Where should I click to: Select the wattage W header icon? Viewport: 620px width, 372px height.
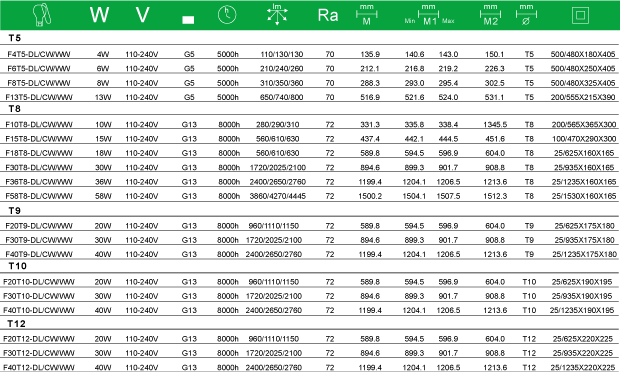pyautogui.click(x=99, y=15)
